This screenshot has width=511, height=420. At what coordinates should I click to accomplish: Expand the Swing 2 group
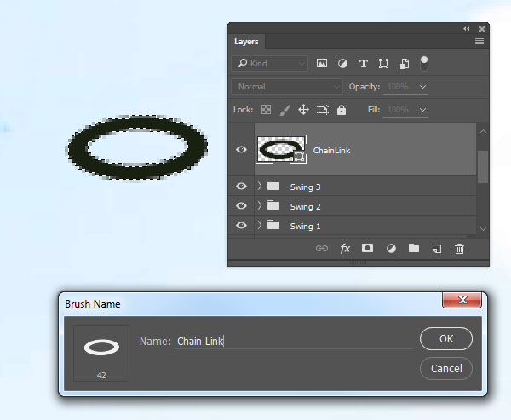pyautogui.click(x=260, y=205)
